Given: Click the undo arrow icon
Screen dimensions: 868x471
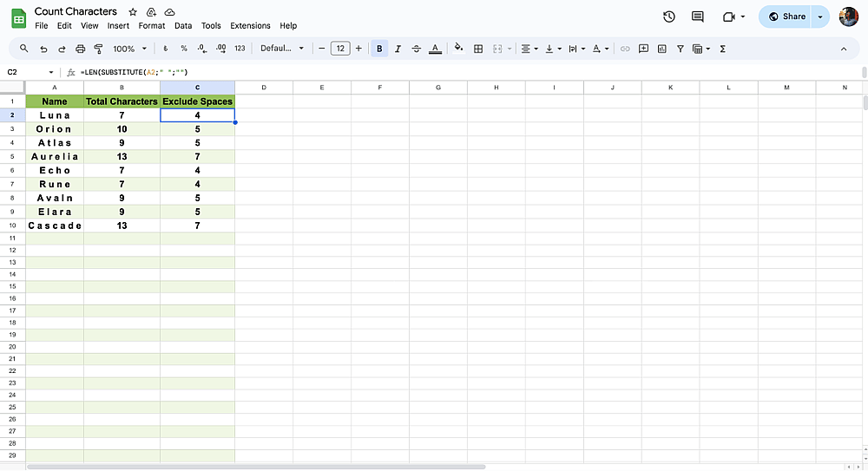Looking at the screenshot, I should click(x=43, y=49).
